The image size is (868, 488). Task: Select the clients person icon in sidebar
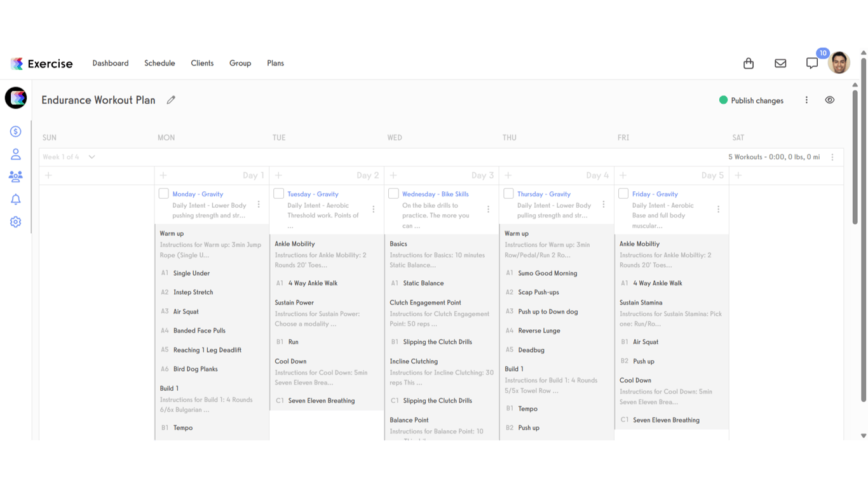pyautogui.click(x=15, y=154)
